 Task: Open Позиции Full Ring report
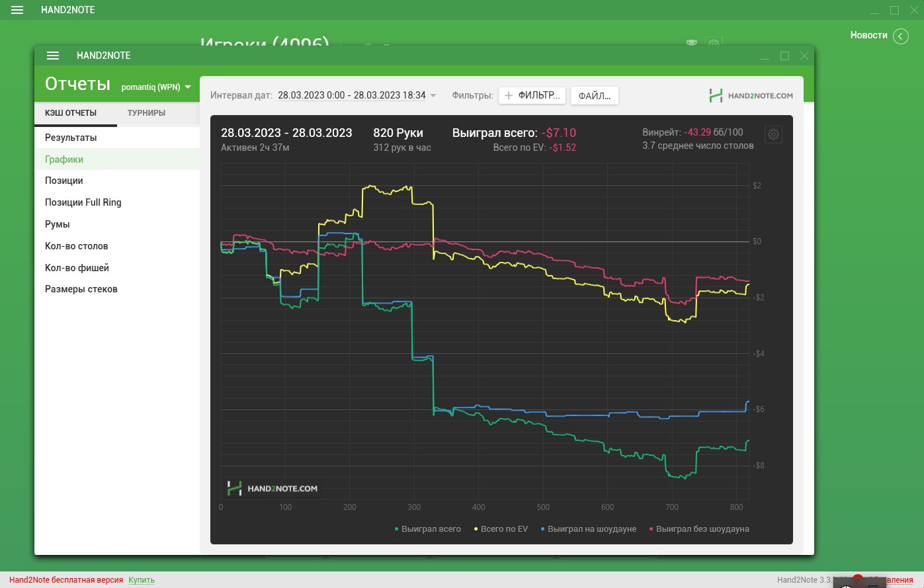pyautogui.click(x=117, y=202)
